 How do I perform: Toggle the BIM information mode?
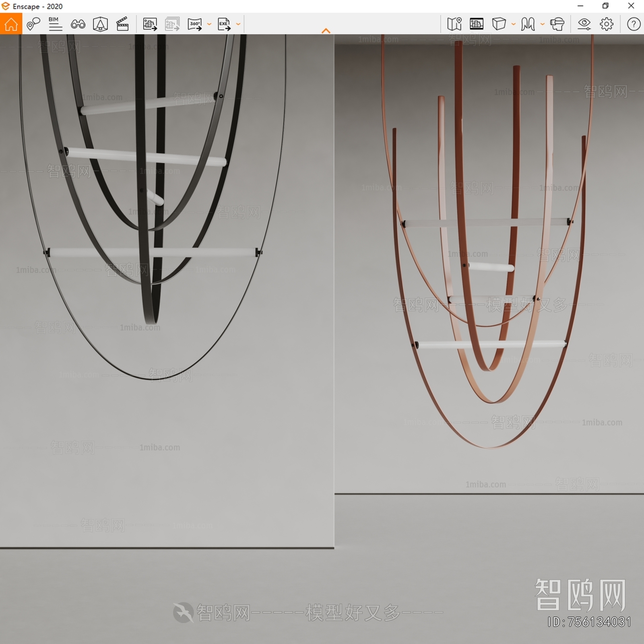[x=55, y=24]
